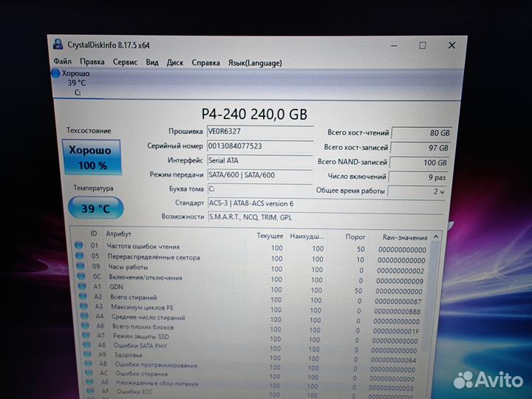Select the C: disk tab at top

(76, 83)
